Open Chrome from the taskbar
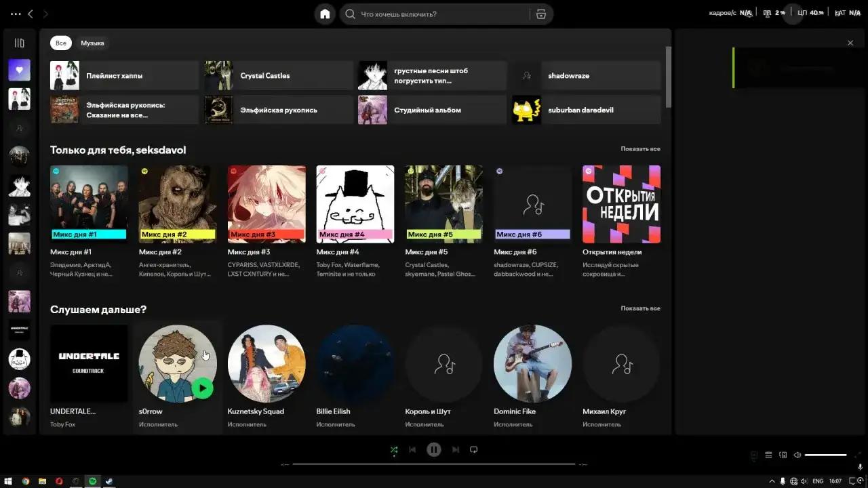 click(26, 481)
